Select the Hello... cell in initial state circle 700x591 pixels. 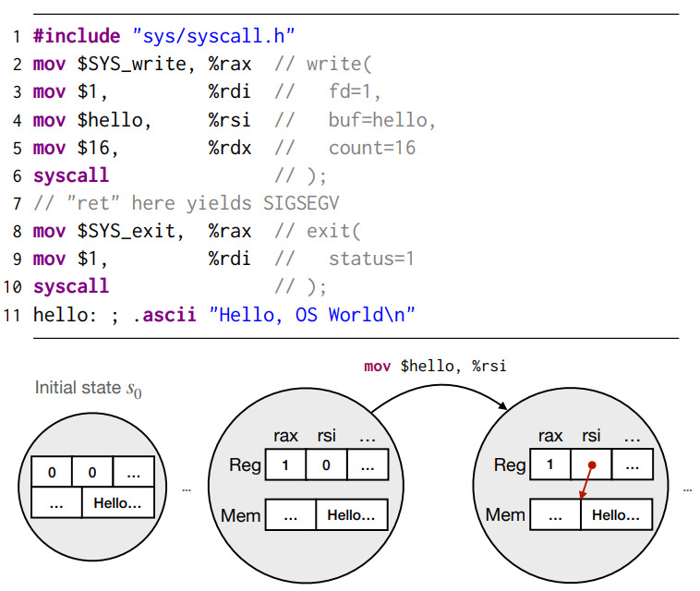117,502
